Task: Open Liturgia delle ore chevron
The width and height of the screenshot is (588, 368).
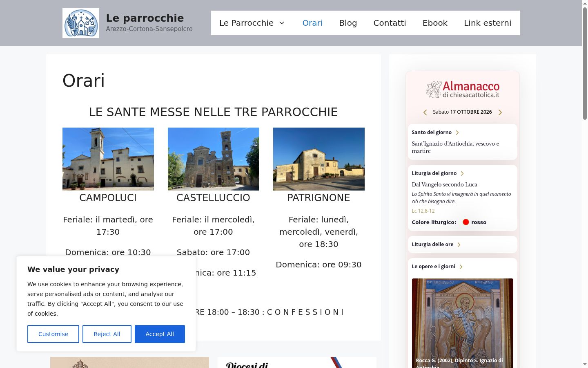Action: [x=459, y=245]
